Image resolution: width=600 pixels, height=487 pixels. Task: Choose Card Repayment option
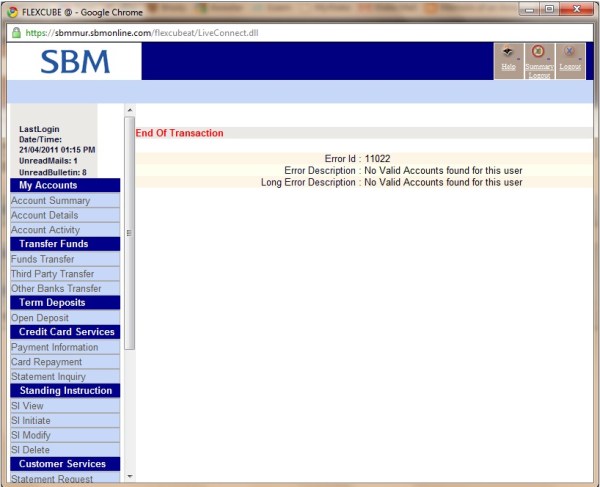46,362
